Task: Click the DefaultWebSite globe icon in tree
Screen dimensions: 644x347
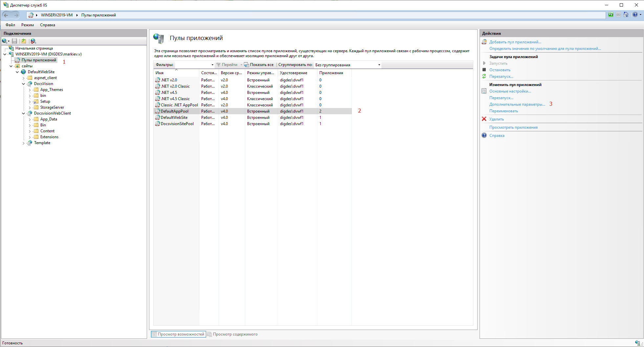Action: (23, 72)
